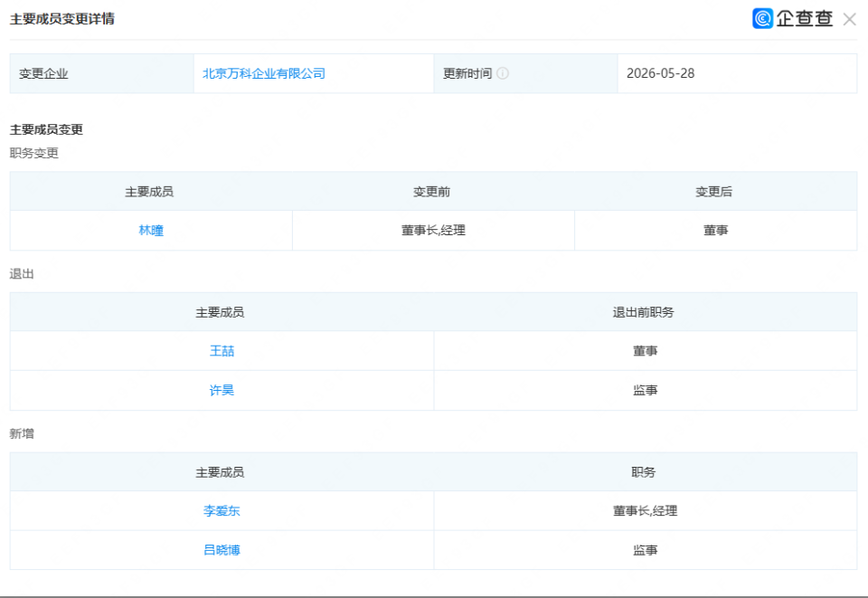Click the 变更后 column header
Screen dimensions: 868x598
pyautogui.click(x=714, y=192)
